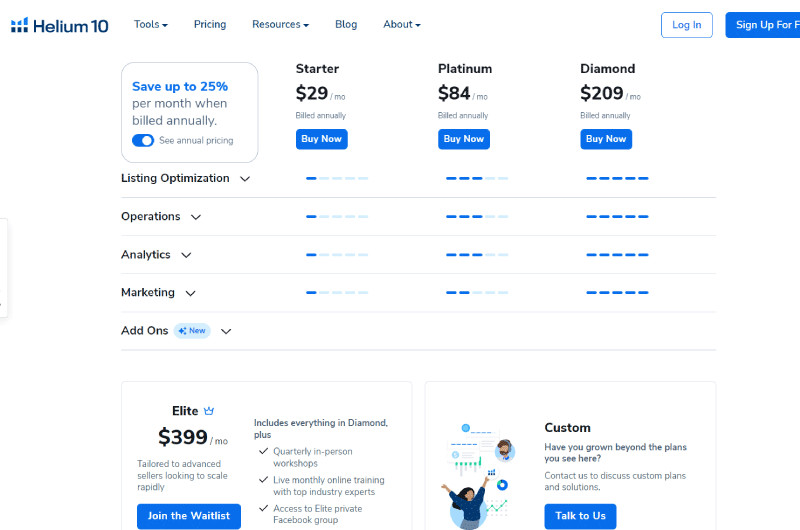800x530 pixels.
Task: Click the Operations row label
Action: click(x=151, y=216)
